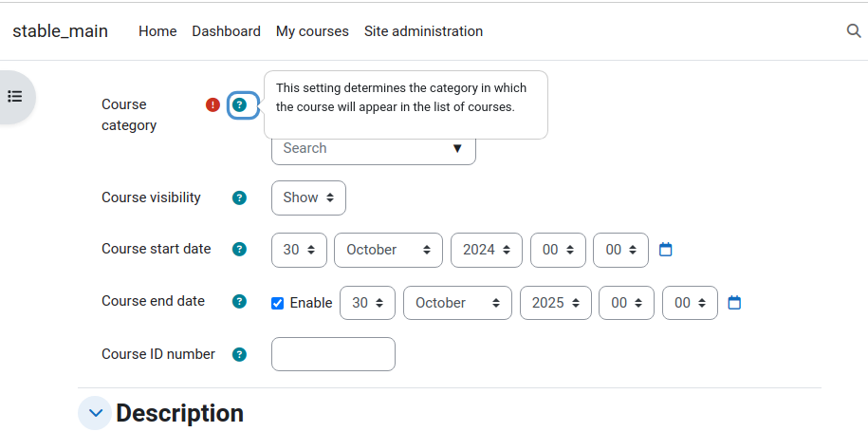Open My courses link

tap(312, 31)
